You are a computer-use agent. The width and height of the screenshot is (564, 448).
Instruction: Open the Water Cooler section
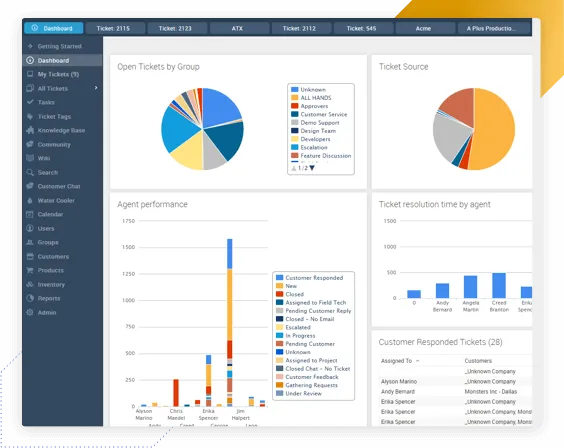(x=63, y=200)
